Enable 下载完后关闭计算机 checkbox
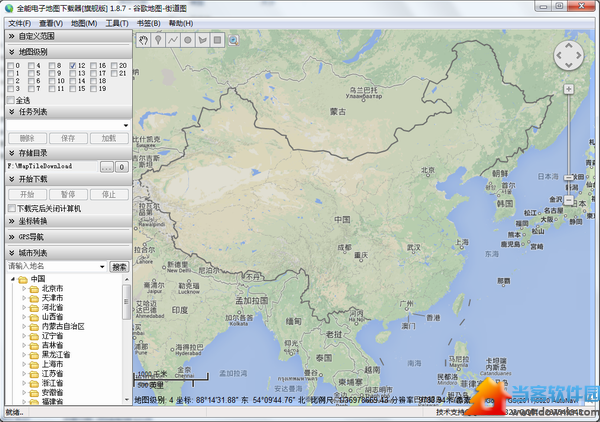Viewport: 600px width, 422px height. tap(11, 209)
